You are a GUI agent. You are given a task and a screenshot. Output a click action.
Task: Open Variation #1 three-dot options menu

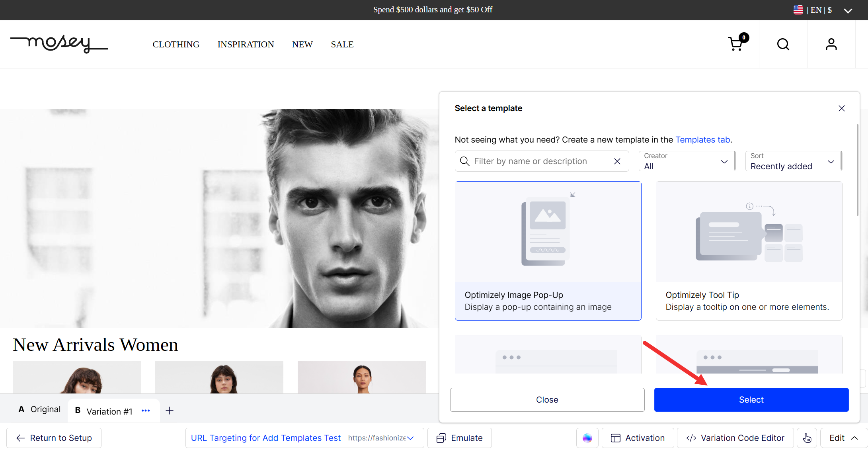click(146, 411)
